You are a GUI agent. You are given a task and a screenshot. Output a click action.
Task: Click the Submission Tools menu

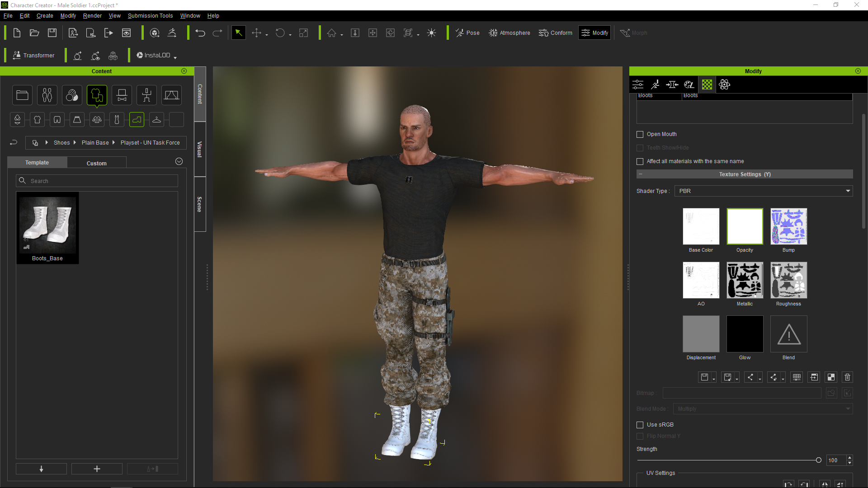(150, 15)
